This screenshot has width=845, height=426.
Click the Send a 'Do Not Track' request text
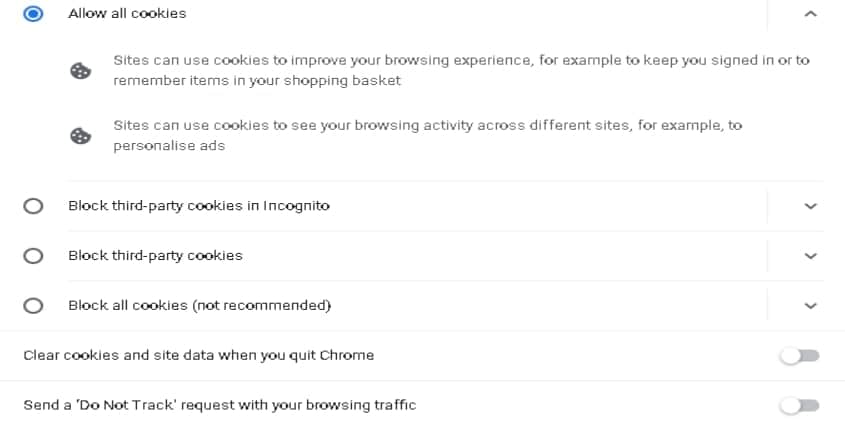tap(220, 405)
